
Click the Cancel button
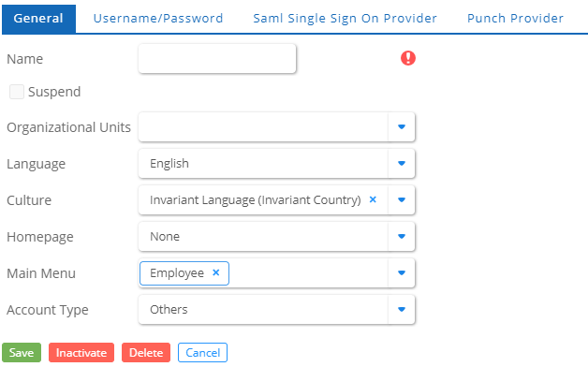tap(202, 352)
